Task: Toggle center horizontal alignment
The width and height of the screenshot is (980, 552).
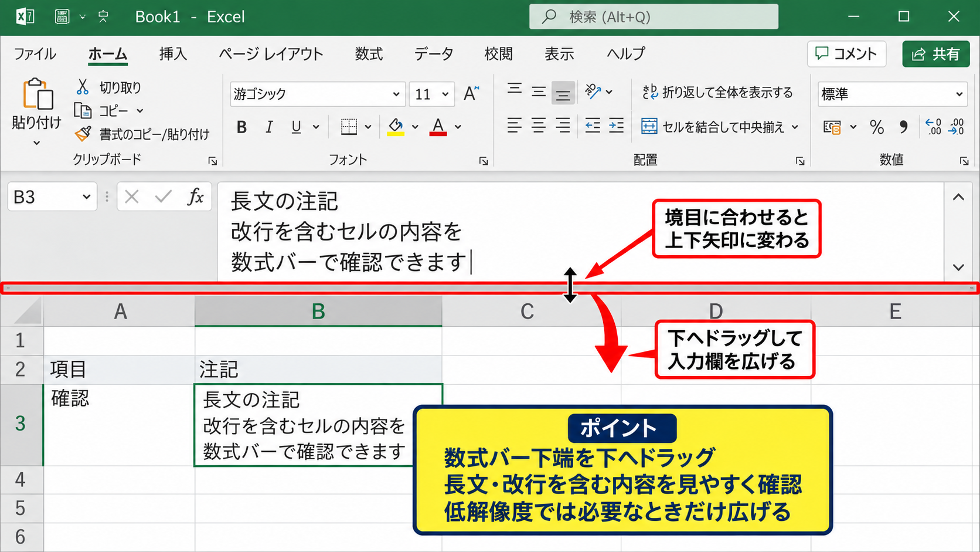Action: (x=539, y=126)
